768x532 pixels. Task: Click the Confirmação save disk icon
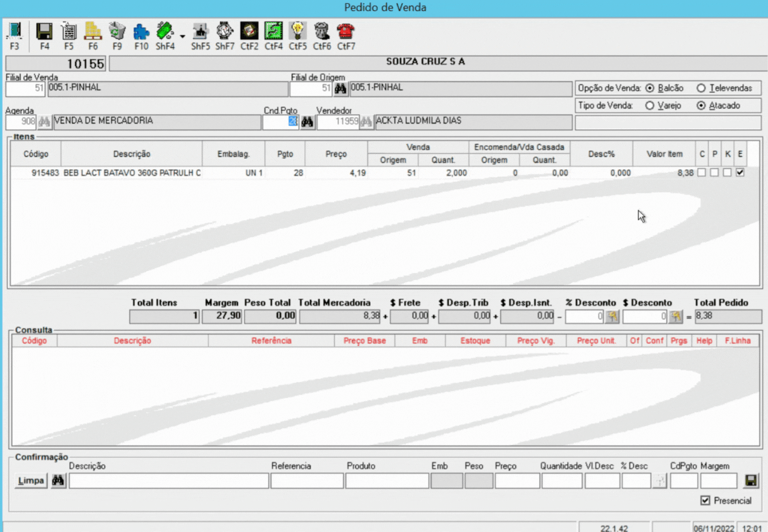[x=750, y=480]
